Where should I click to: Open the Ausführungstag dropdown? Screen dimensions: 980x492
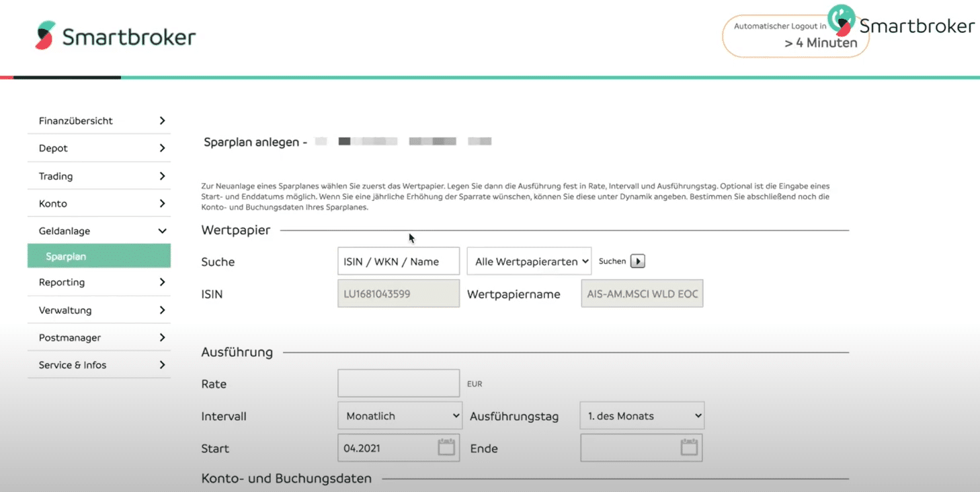point(641,416)
